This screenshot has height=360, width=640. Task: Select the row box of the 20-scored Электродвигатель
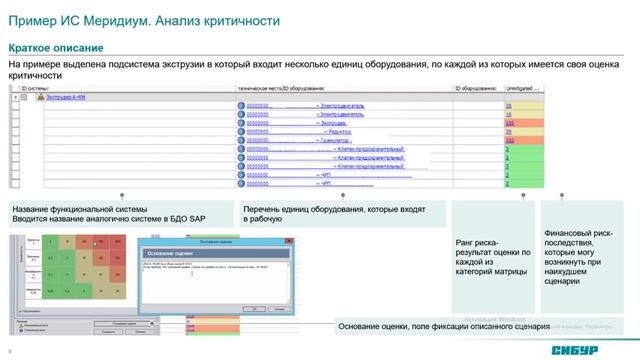pos(15,105)
